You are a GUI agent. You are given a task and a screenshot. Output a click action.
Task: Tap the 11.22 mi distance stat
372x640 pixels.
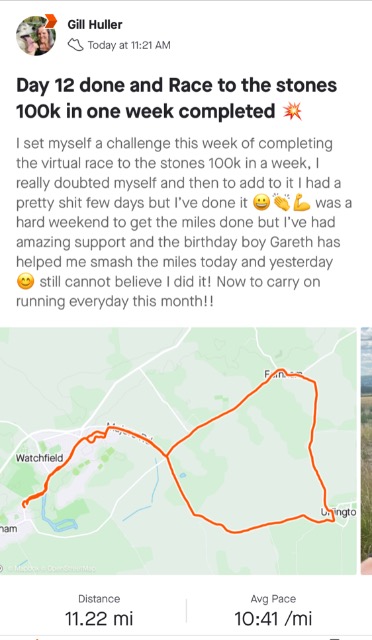click(99, 611)
